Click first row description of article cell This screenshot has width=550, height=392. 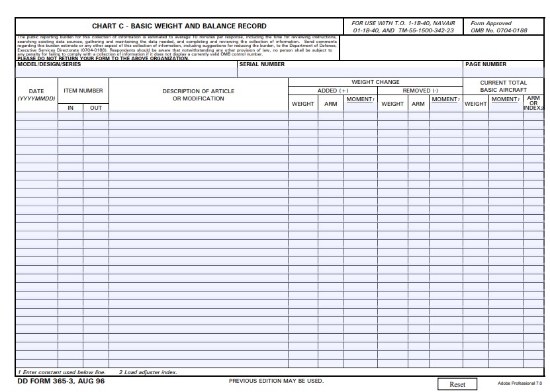199,116
